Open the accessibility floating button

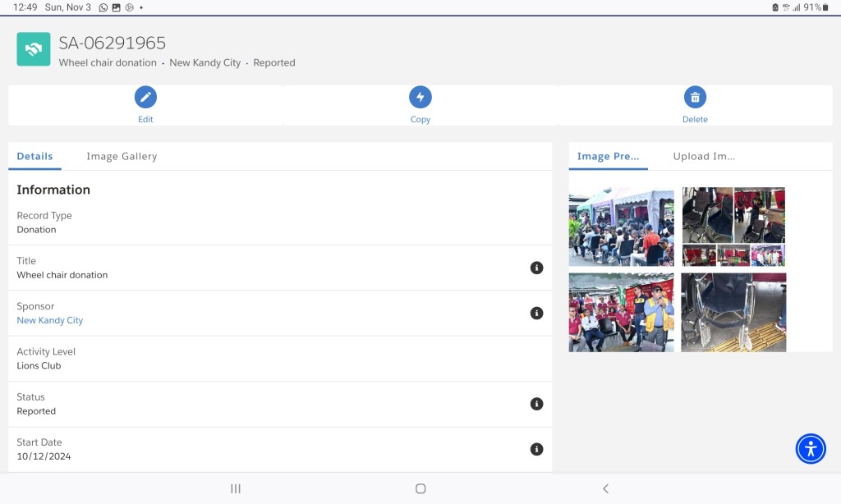point(811,449)
